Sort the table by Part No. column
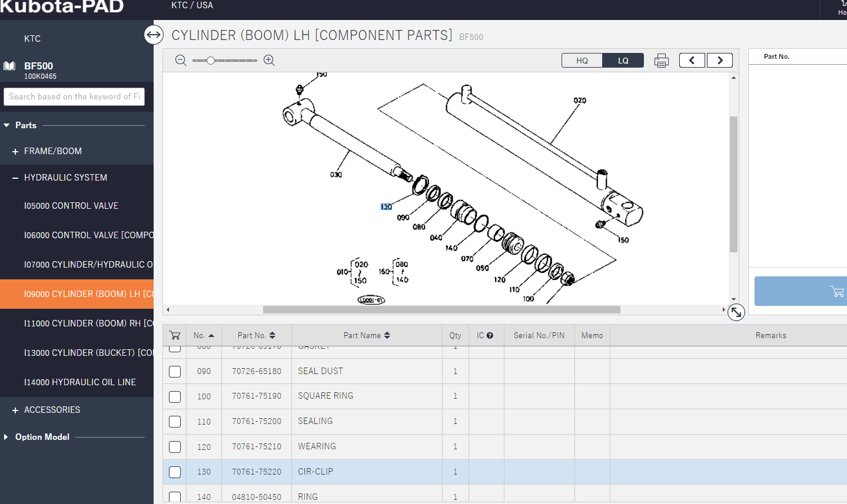Viewport: 847px width, 504px height. pos(257,335)
